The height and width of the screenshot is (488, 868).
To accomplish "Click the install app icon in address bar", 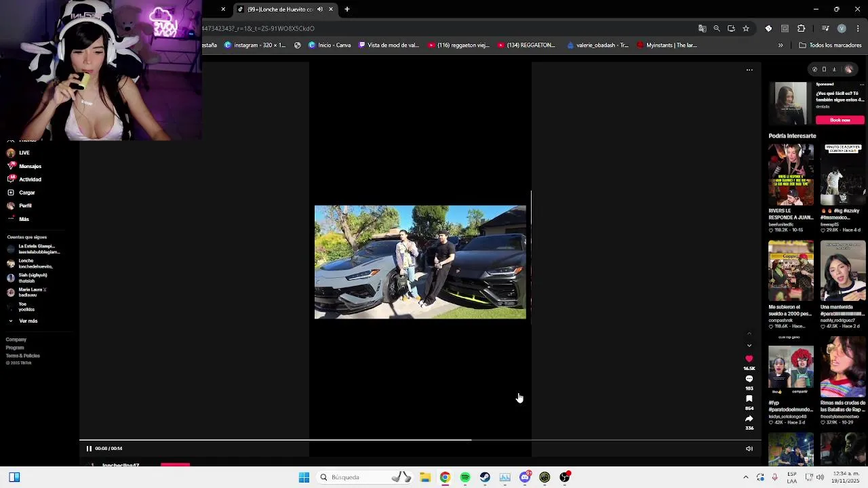I will click(x=731, y=28).
